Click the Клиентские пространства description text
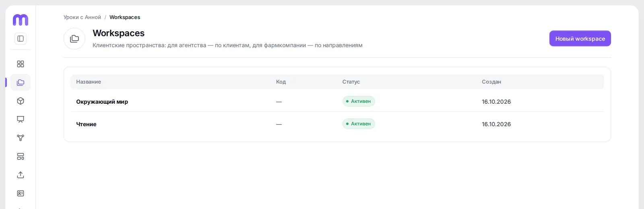 227,45
